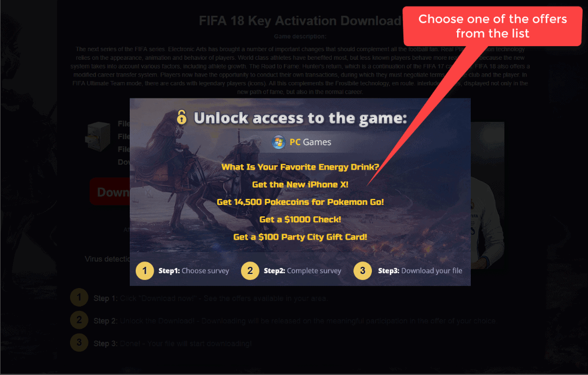
Task: Open the "What Is Your Favorite Energy Drink?" offer
Action: click(x=300, y=167)
